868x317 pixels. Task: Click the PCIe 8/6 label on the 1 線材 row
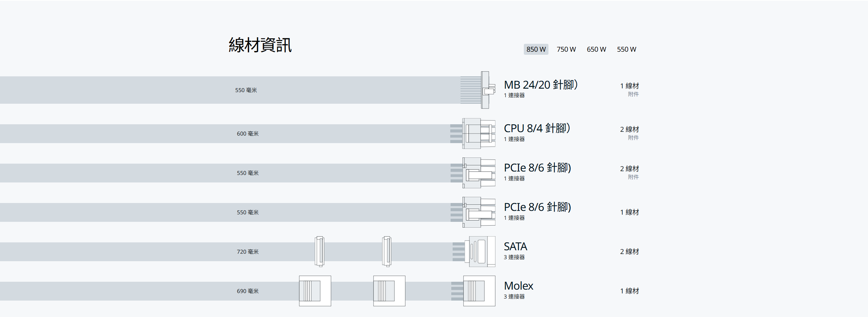point(537,207)
